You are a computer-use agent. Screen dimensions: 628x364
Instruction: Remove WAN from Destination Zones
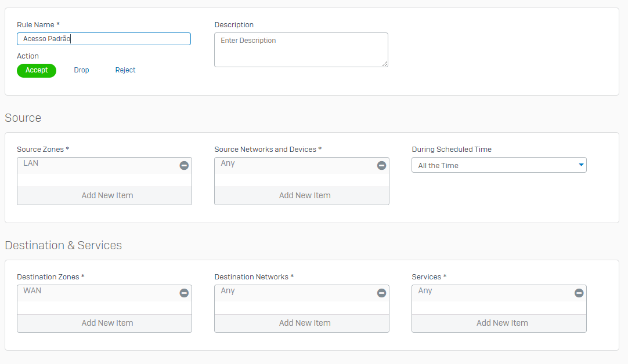184,293
